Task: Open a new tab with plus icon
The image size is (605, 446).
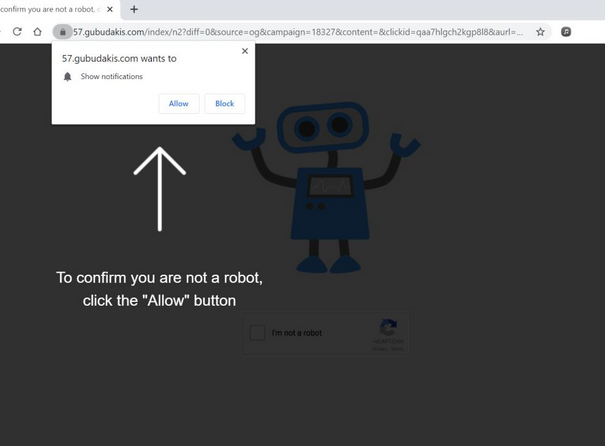Action: pyautogui.click(x=134, y=9)
